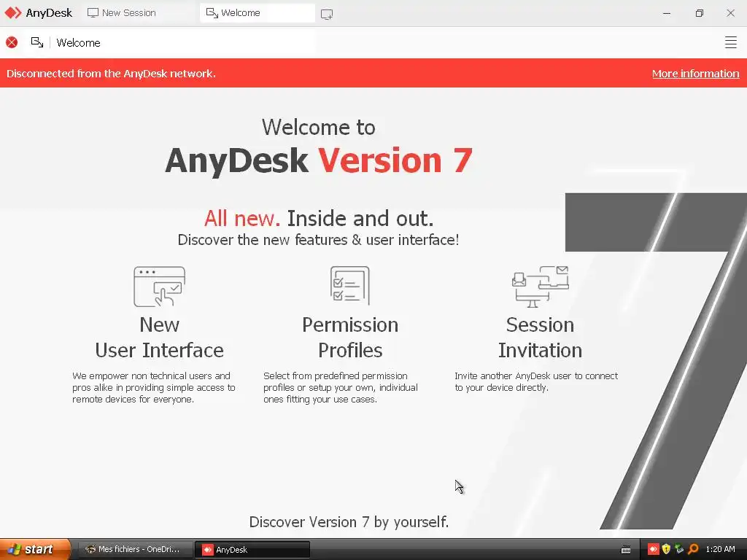Click "Select from predefined permission profiles" description
This screenshot has height=560, width=747.
click(x=341, y=388)
